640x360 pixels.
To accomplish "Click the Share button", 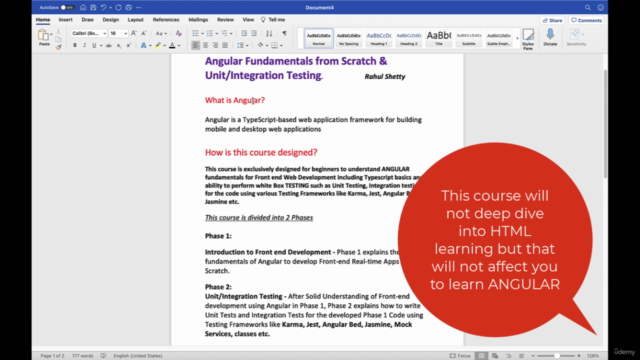I will click(552, 20).
